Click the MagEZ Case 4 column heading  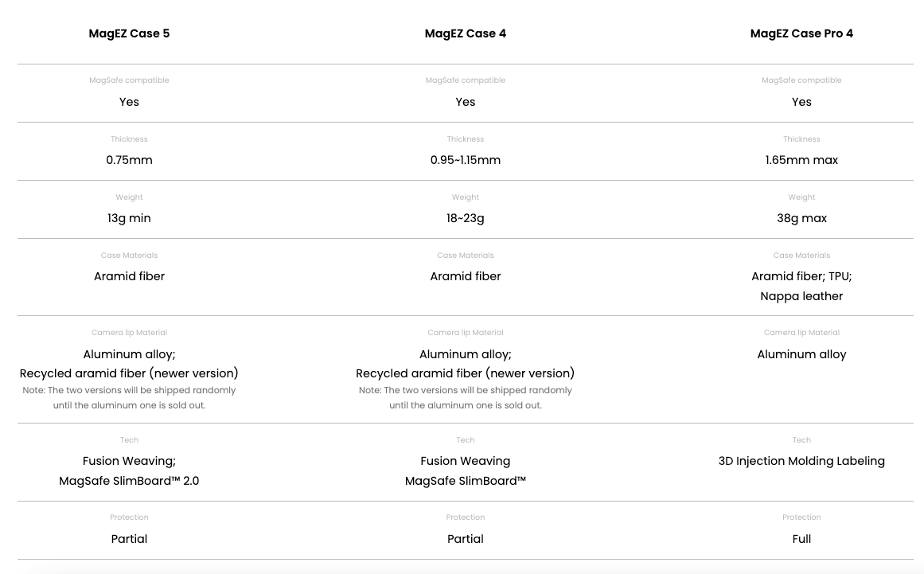click(466, 33)
